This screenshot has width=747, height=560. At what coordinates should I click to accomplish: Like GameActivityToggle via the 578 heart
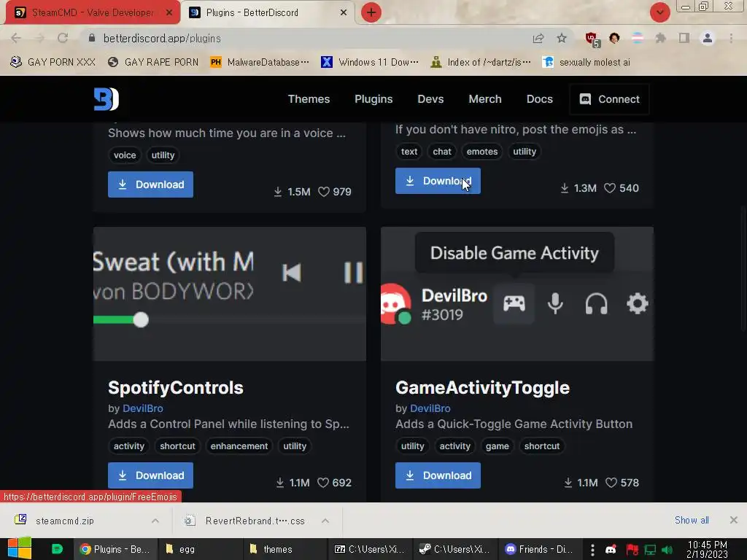(611, 483)
